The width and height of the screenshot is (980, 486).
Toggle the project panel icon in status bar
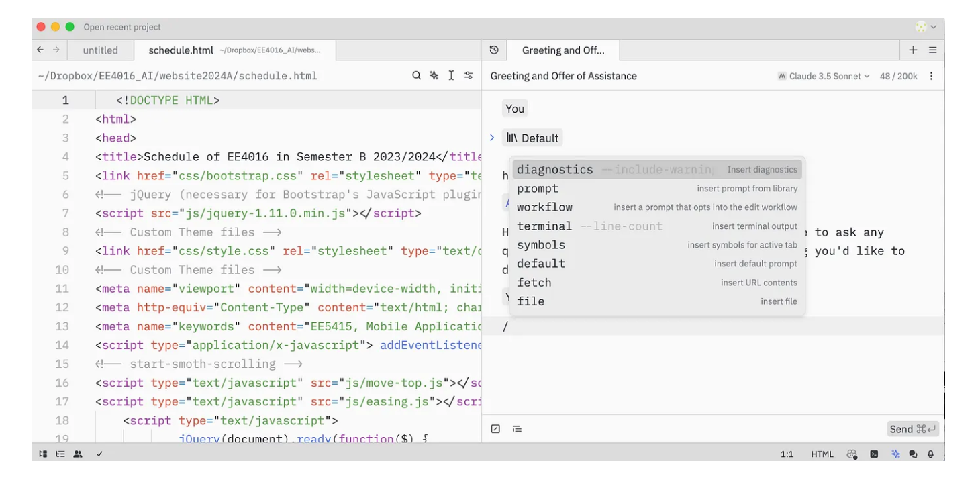(x=43, y=454)
